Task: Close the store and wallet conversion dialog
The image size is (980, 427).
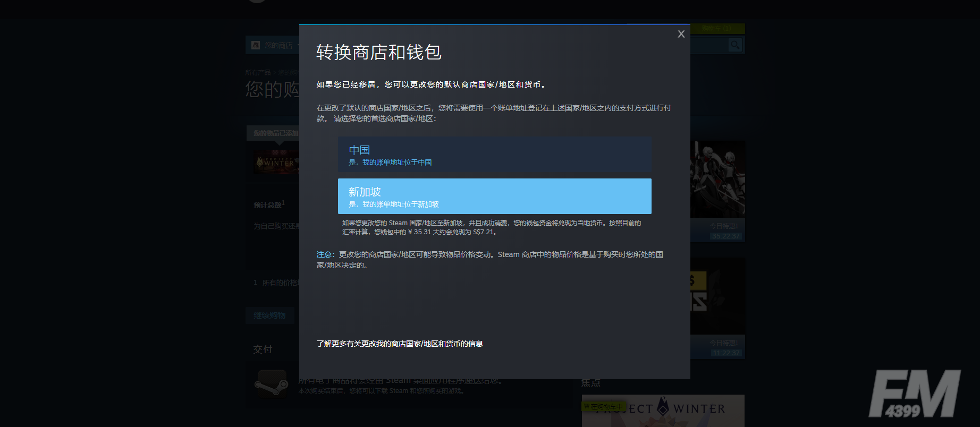Action: point(681,34)
